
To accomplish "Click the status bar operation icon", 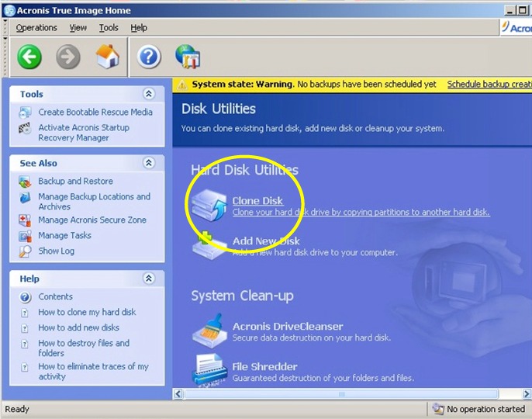I will coord(438,409).
